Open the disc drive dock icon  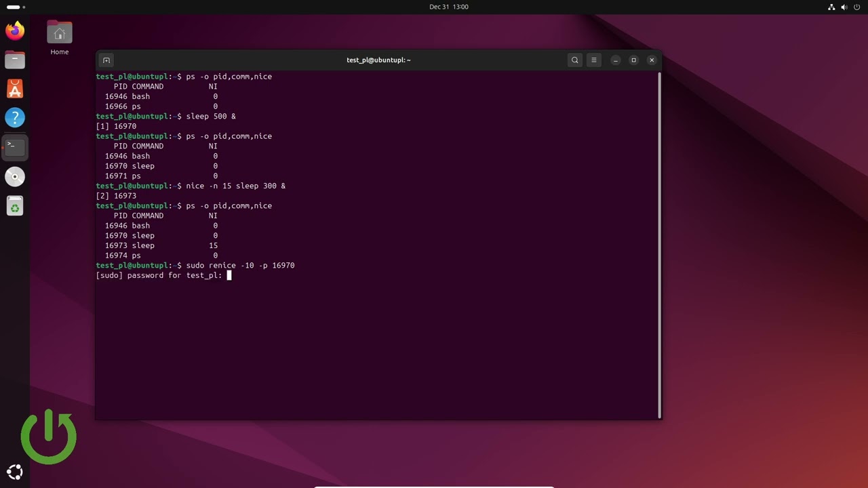(x=15, y=177)
